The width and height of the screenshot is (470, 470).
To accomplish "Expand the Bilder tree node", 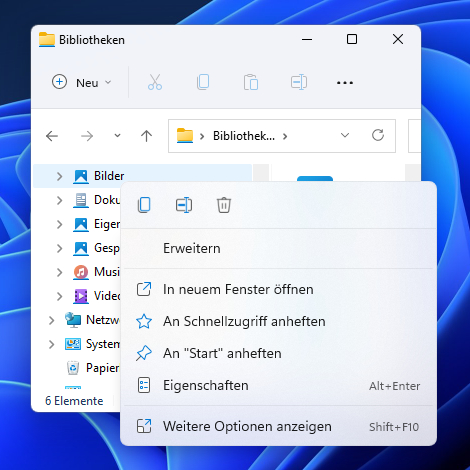I will coord(59,176).
